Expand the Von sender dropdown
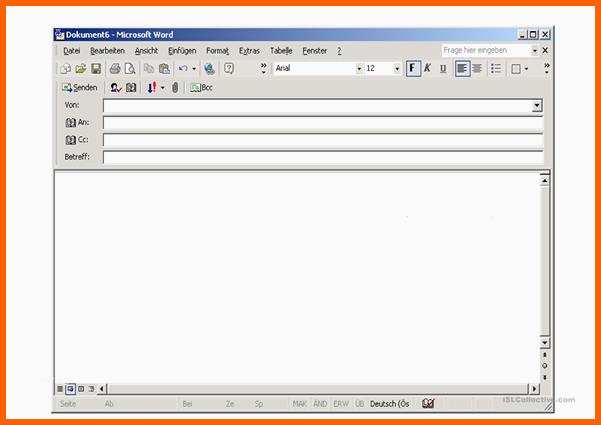Image resolution: width=601 pixels, height=425 pixels. [x=537, y=105]
